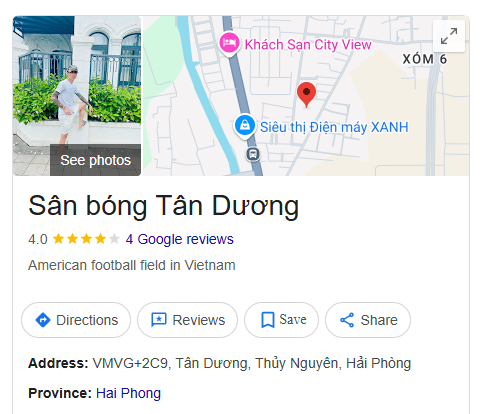Viewport: 485px width, 414px height.
Task: Expand the map with the fullscreen arrows icon
Action: 449,36
